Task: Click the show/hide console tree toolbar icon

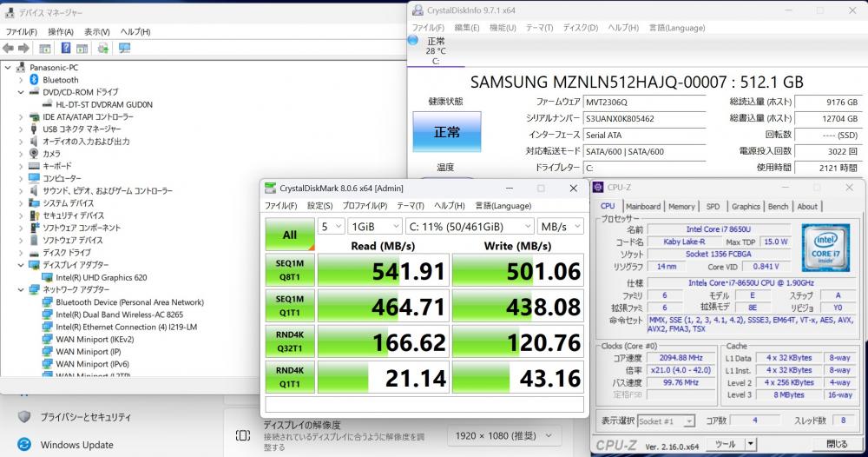Action: (x=45, y=49)
